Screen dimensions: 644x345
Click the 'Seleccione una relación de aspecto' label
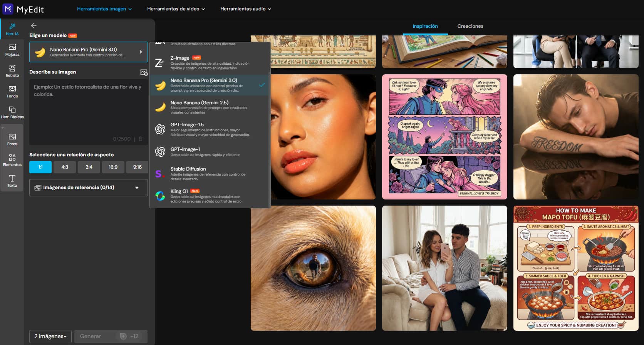(x=72, y=155)
